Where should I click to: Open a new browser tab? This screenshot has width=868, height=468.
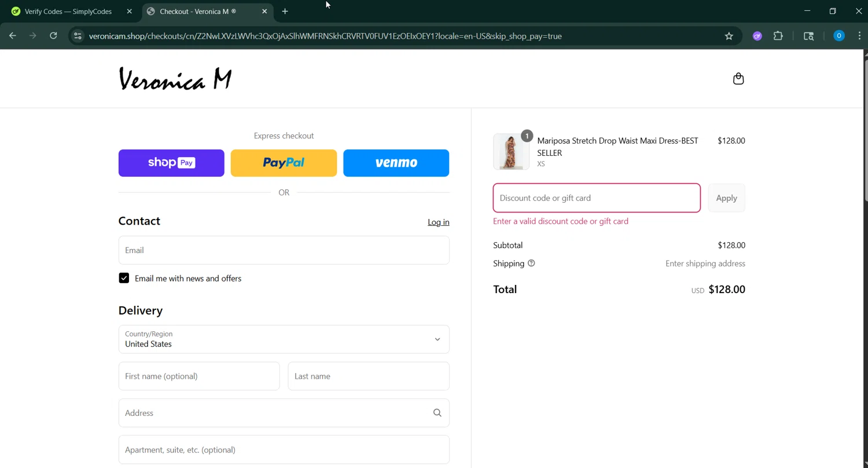pos(285,12)
